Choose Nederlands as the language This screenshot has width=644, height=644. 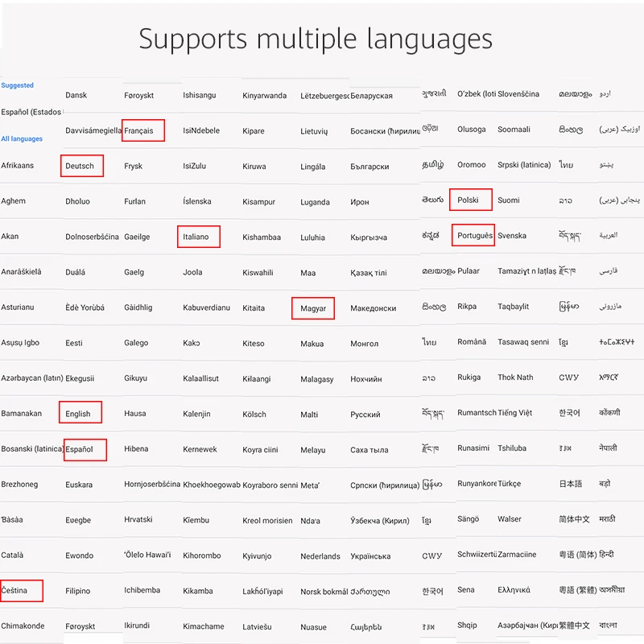[x=320, y=556]
